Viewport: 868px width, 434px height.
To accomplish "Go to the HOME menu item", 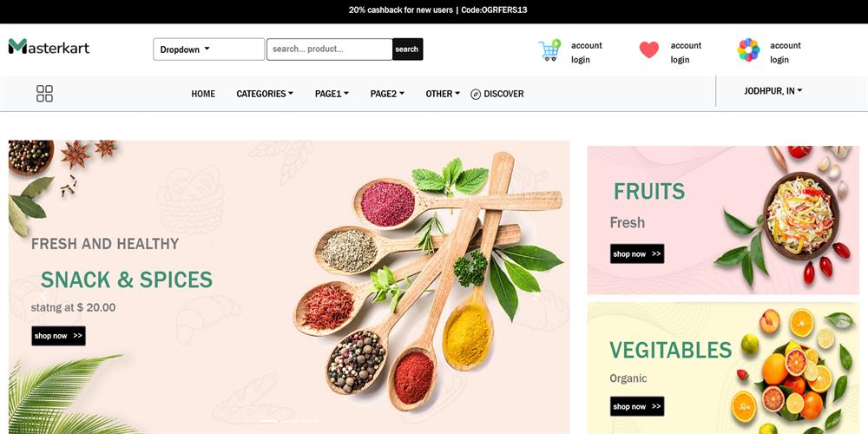I will pyautogui.click(x=203, y=94).
